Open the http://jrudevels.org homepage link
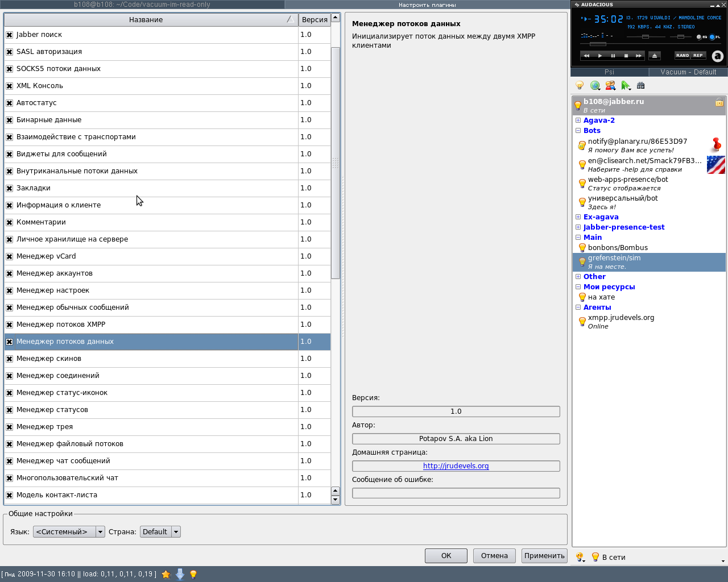 [x=456, y=466]
